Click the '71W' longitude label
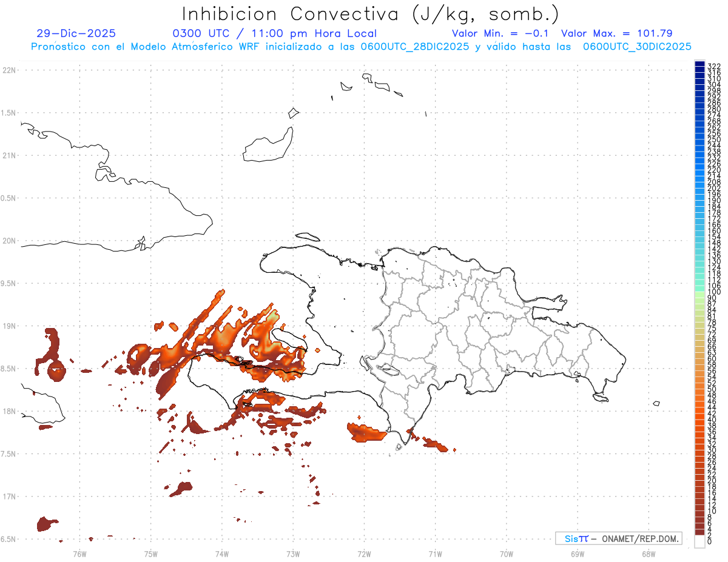Image resolution: width=728 pixels, height=562 pixels. click(x=435, y=554)
